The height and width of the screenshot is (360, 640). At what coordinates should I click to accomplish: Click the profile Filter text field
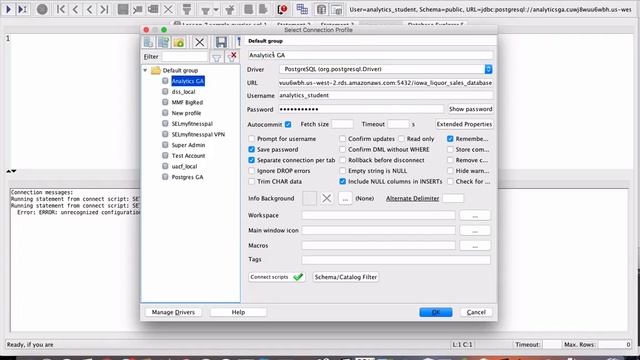(x=185, y=57)
